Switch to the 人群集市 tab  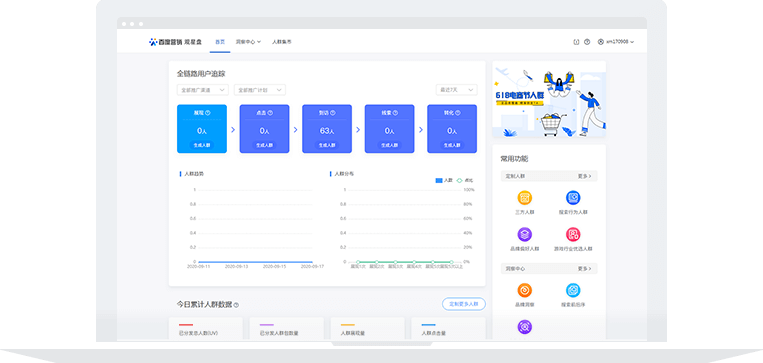pos(281,42)
